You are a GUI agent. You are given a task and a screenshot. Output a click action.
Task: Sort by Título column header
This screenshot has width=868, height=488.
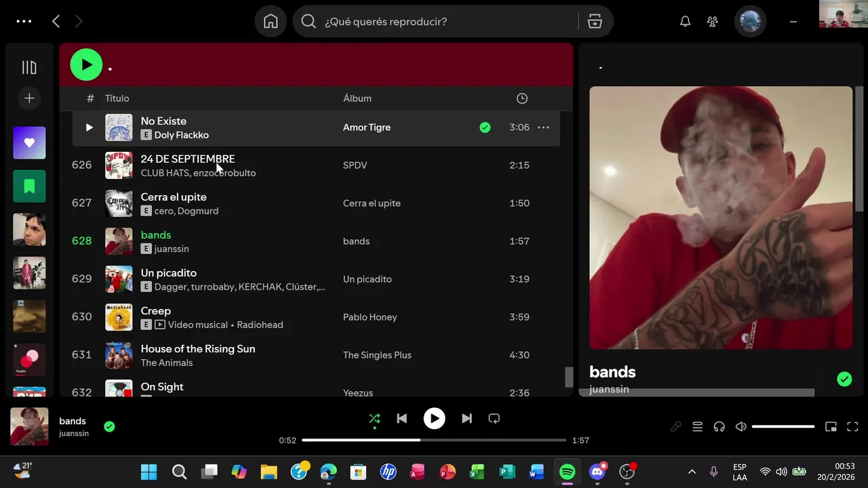117,98
